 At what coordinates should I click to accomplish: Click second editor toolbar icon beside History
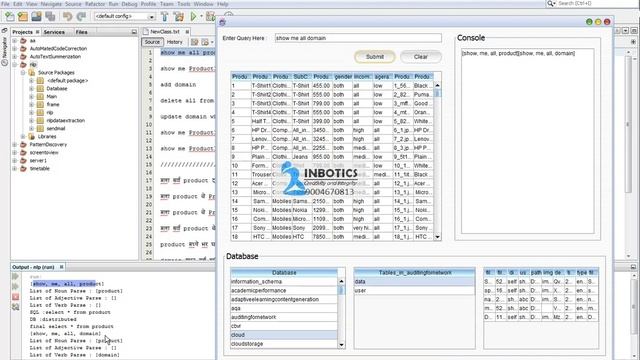tap(205, 42)
